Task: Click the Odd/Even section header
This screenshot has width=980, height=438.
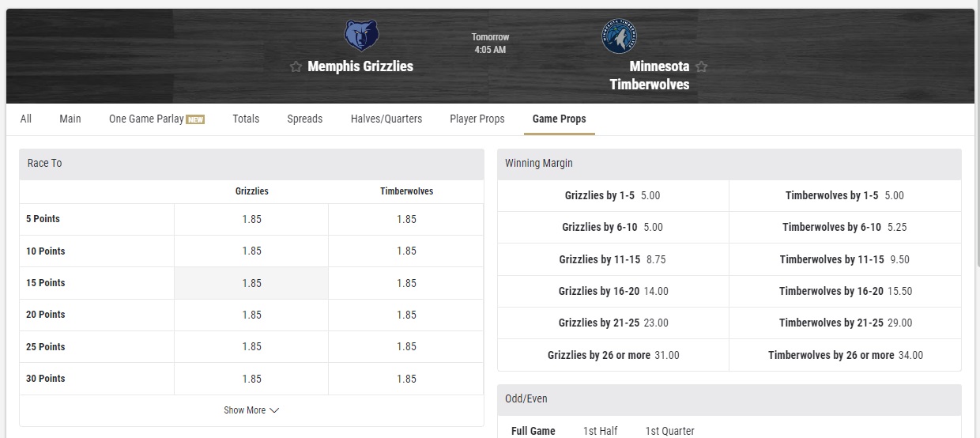Action: [x=729, y=399]
